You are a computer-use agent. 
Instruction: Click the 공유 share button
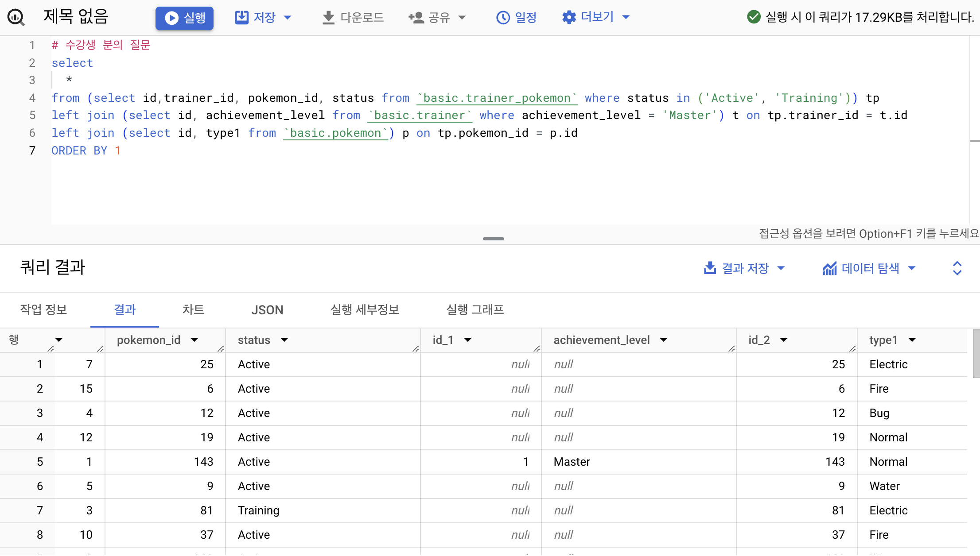tap(429, 17)
